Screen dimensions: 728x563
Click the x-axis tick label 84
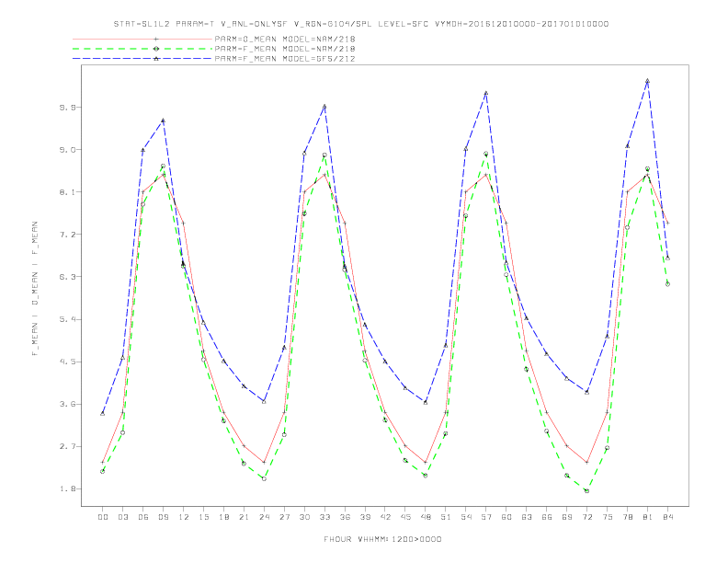[x=668, y=517]
